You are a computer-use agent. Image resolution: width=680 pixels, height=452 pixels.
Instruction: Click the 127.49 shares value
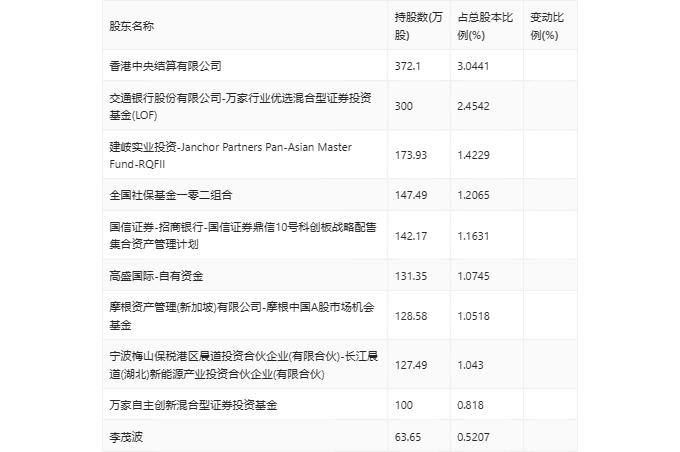(411, 365)
